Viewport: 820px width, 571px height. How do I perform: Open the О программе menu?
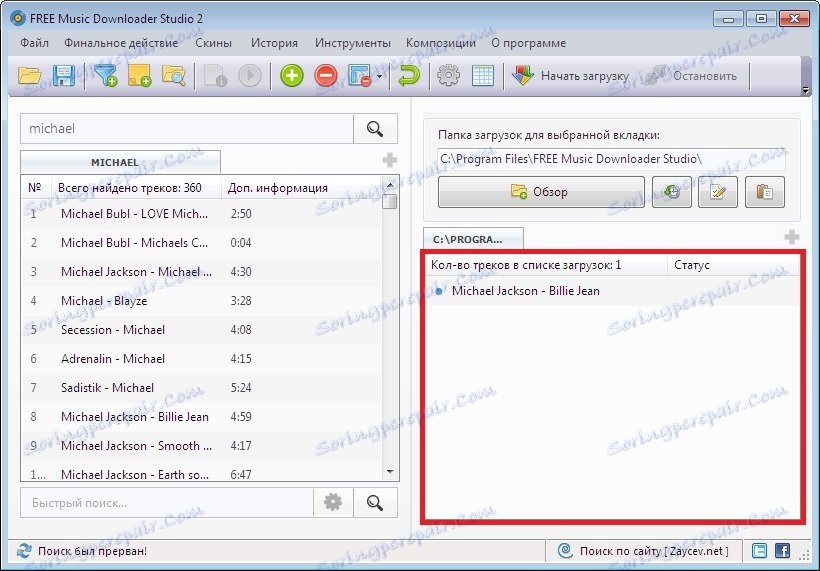tap(529, 43)
